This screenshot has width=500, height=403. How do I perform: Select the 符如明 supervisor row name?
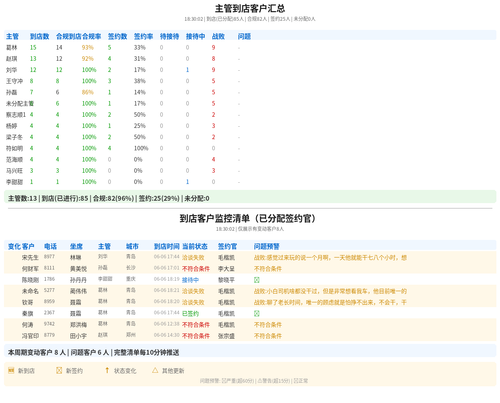pos(14,148)
